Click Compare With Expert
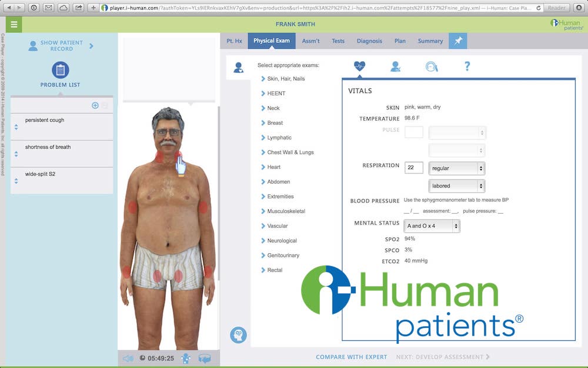The width and height of the screenshot is (588, 368). click(x=352, y=357)
